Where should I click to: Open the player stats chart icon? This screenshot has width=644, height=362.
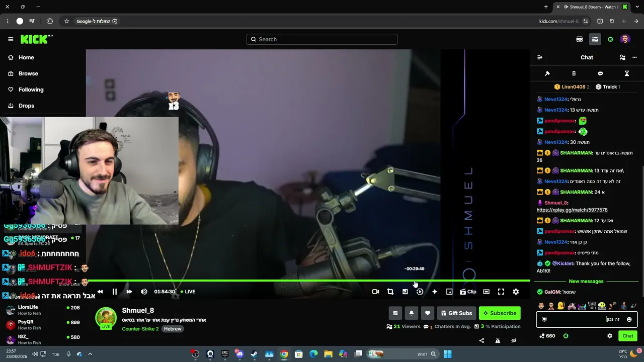pos(405,292)
